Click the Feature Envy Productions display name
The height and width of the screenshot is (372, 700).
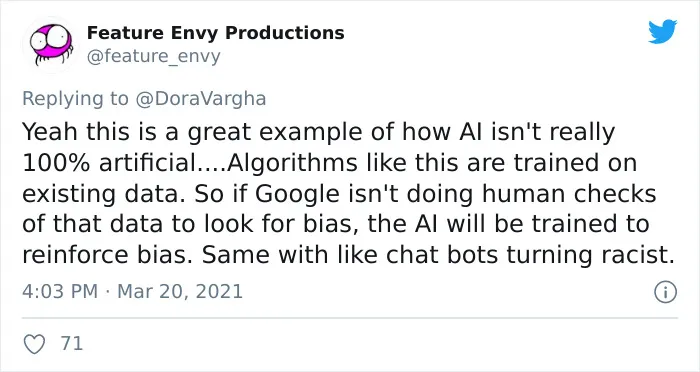(x=216, y=33)
